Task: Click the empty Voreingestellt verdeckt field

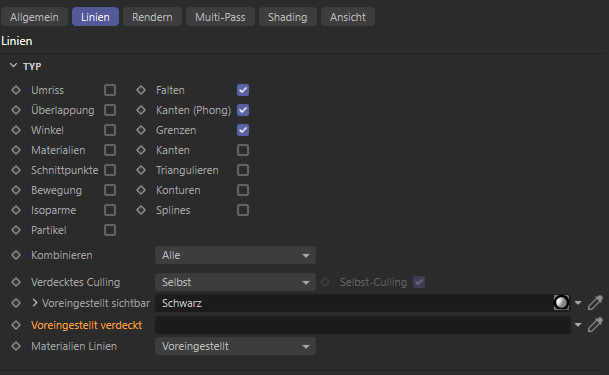Action: tap(363, 325)
